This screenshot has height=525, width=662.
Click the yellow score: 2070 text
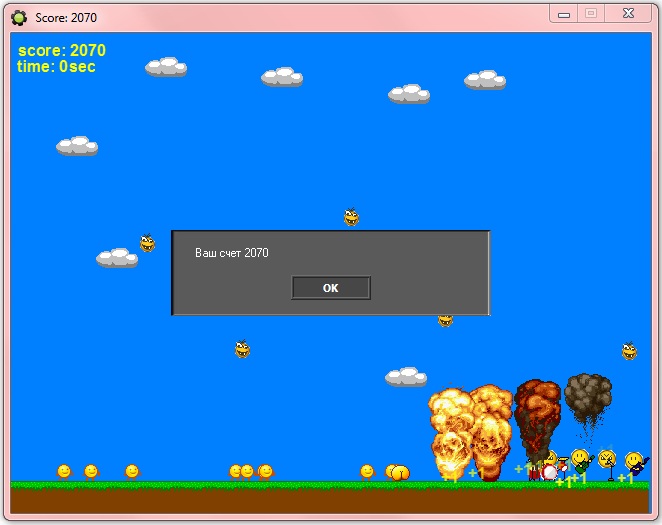[x=62, y=50]
